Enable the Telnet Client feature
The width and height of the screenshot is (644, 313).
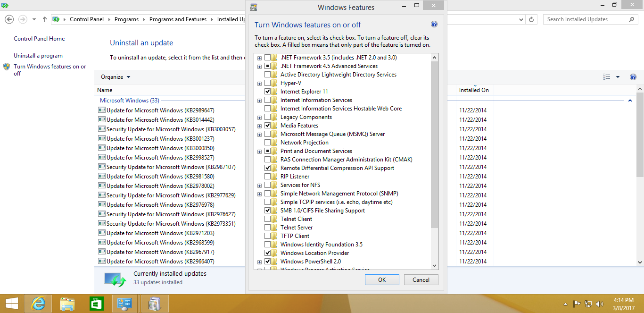click(268, 219)
